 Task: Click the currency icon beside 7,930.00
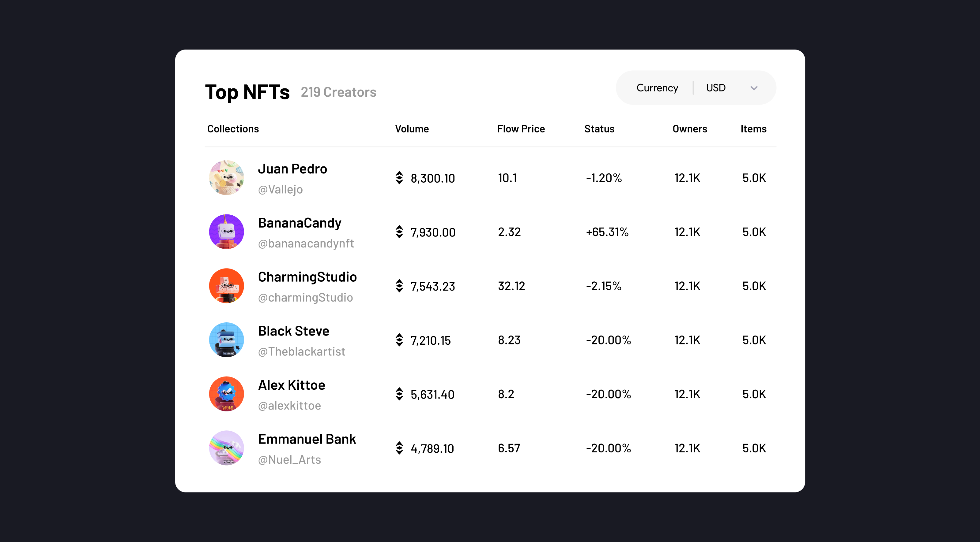(399, 232)
